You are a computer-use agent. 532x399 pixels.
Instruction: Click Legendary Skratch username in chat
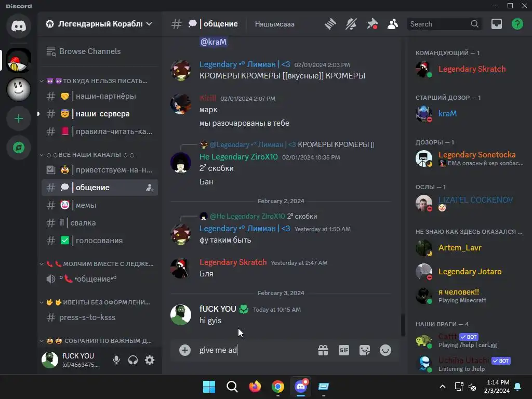pos(233,262)
